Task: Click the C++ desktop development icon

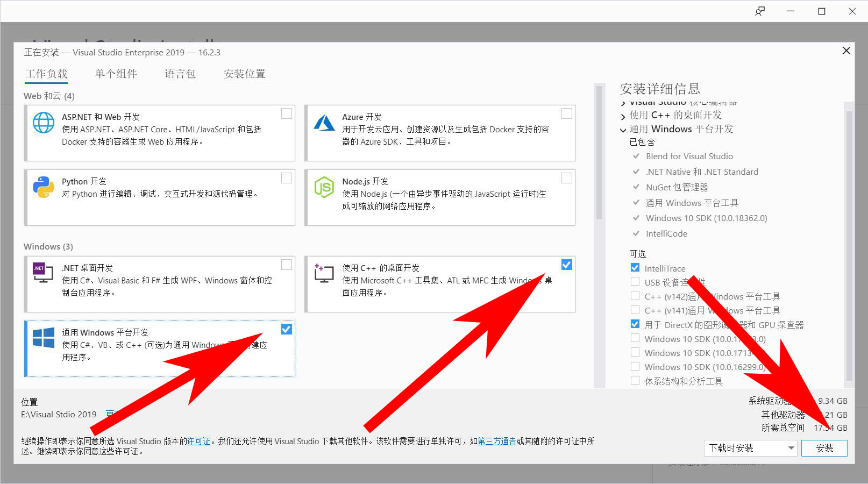Action: (324, 273)
